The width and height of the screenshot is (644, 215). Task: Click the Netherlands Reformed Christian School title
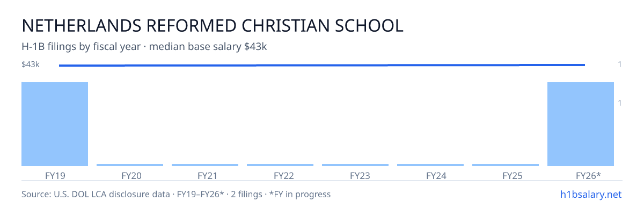click(x=212, y=25)
